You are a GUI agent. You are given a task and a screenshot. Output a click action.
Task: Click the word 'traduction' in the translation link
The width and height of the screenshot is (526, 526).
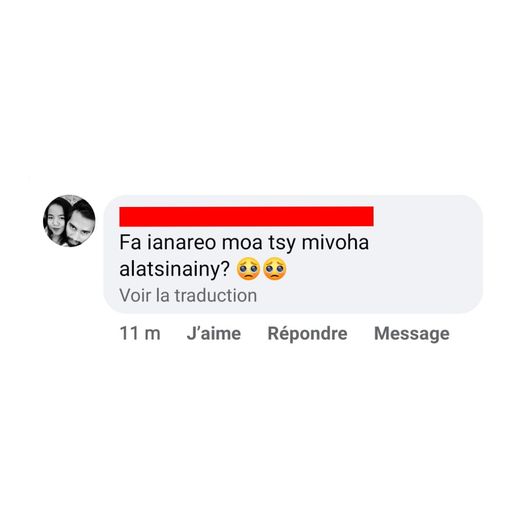216,296
